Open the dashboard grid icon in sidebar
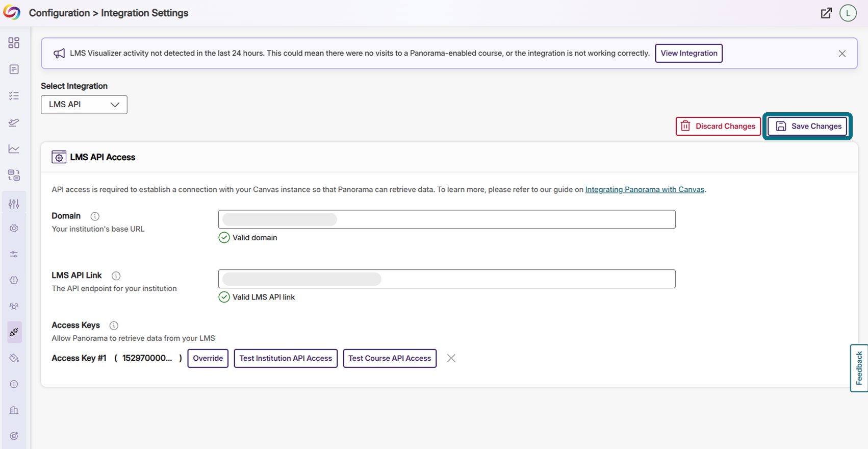Screen dimensions: 868x449 click(14, 43)
